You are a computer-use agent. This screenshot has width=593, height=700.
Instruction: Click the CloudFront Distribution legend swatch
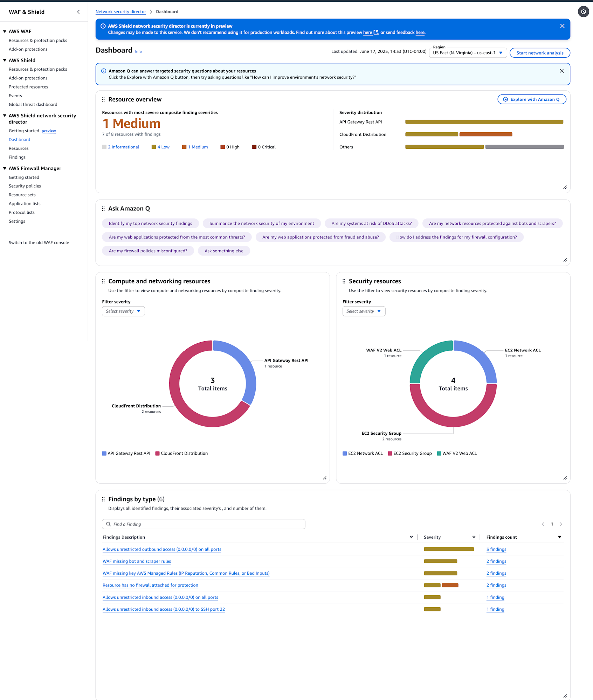coord(158,453)
